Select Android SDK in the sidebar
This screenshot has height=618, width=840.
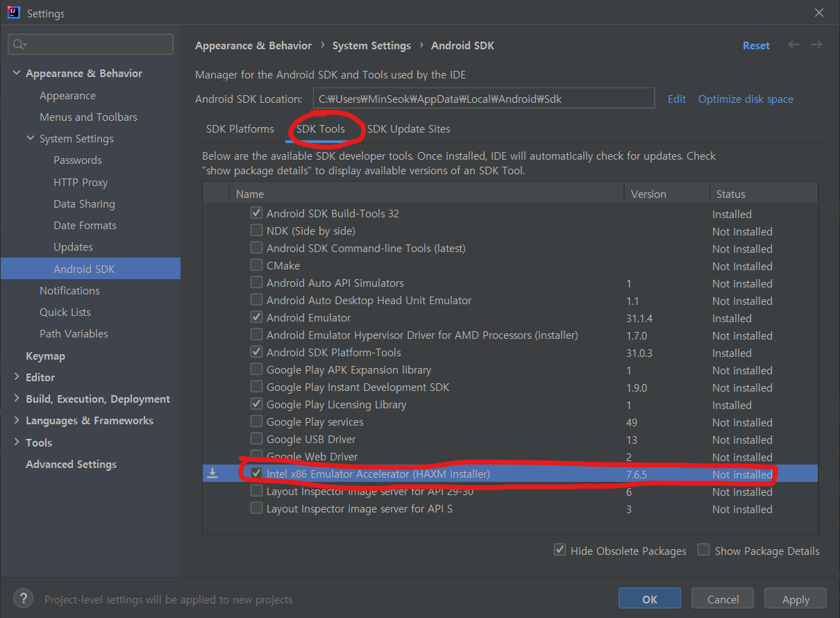[x=90, y=269]
